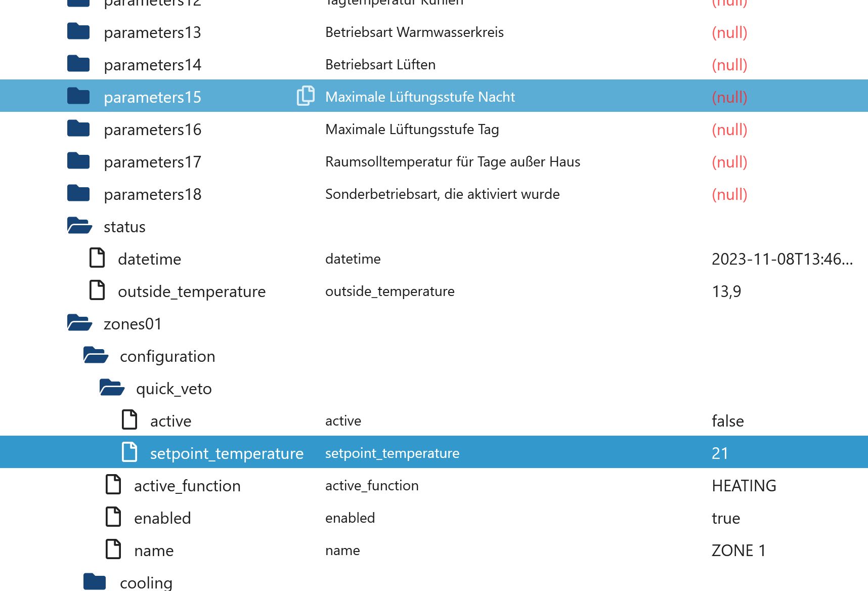Viewport: 868px width, 591px height.
Task: Collapse the quick_veto folder
Action: (x=112, y=388)
